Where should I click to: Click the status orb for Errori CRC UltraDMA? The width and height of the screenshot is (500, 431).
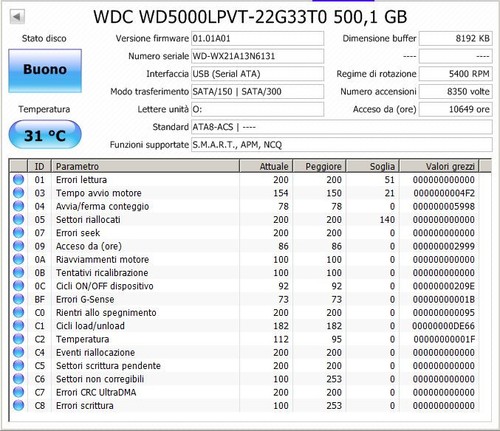pos(19,392)
